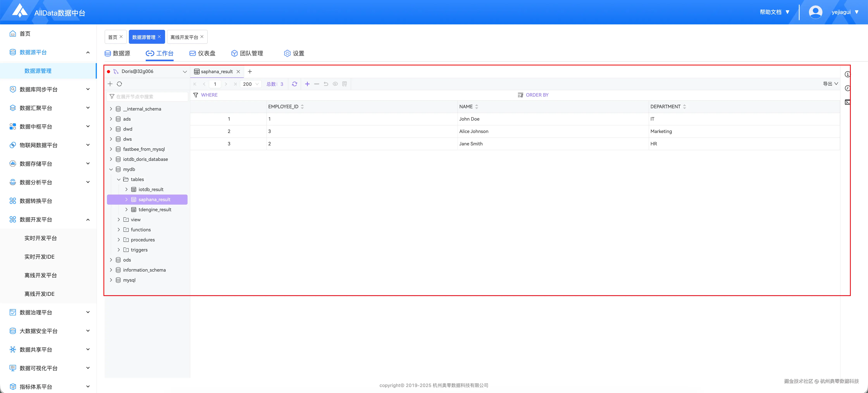Expand the ods database node

111,260
